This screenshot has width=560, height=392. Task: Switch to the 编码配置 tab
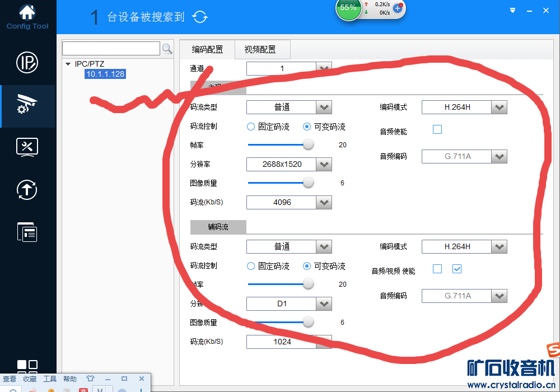[x=207, y=49]
